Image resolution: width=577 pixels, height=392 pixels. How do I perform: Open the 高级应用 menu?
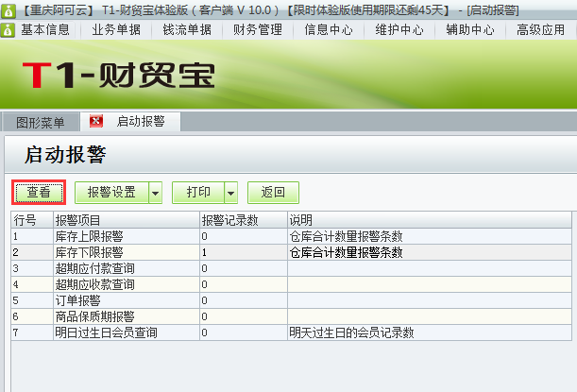point(540,30)
